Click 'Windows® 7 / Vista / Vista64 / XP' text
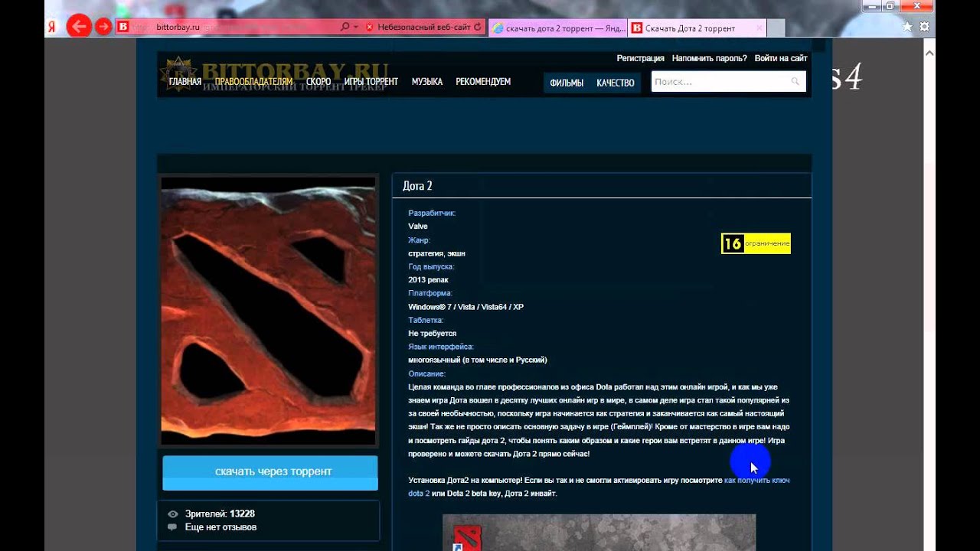This screenshot has width=980, height=551. (x=465, y=307)
